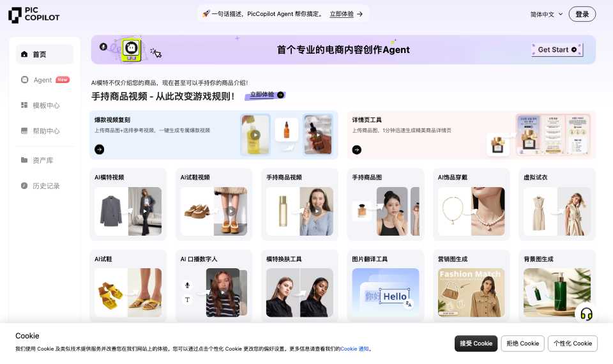Click the hand-held dropper bottle video thumbnail
613x364 pixels.
click(318, 135)
